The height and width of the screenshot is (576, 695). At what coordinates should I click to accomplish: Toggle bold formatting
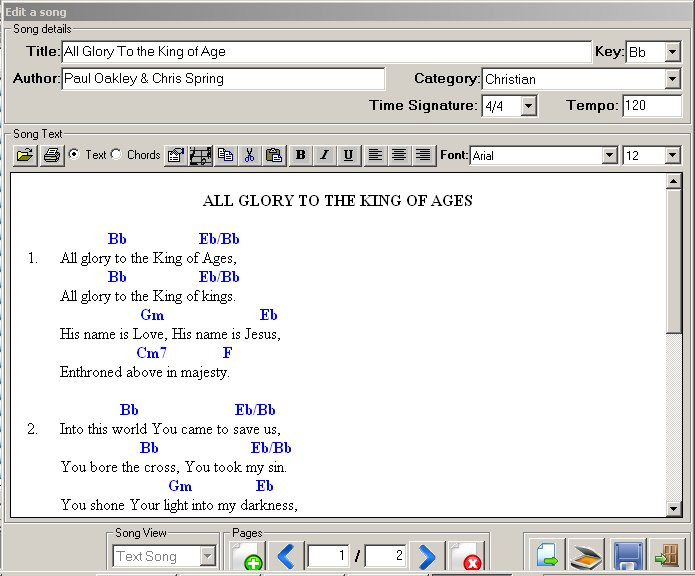click(301, 156)
